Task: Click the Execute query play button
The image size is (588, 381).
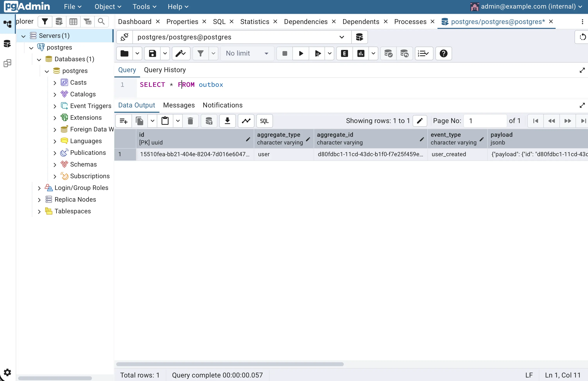Action: [x=301, y=54]
